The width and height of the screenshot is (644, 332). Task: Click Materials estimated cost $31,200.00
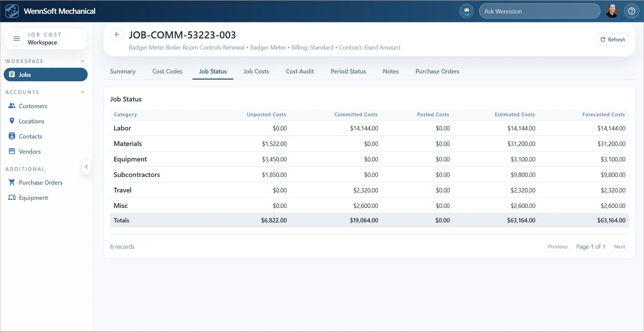[x=521, y=144]
